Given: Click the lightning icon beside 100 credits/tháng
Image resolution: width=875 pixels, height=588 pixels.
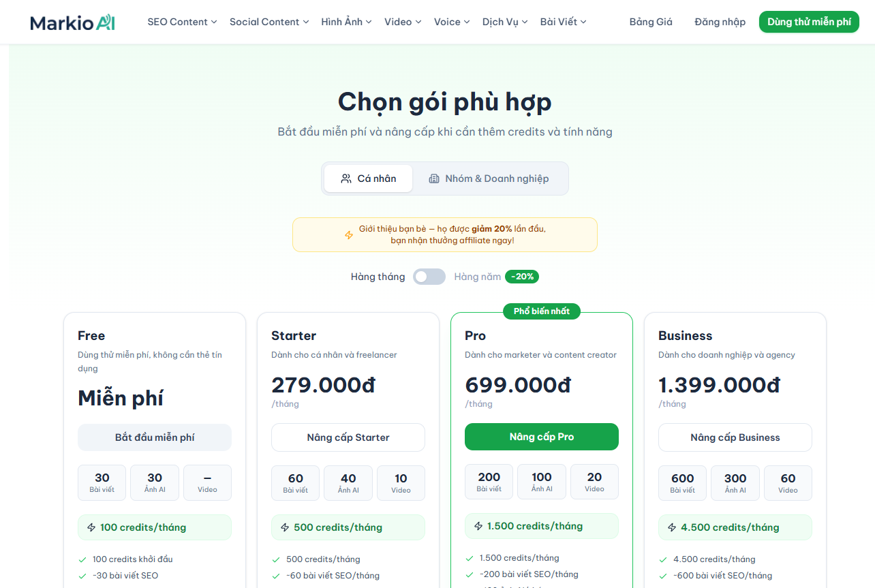Looking at the screenshot, I should (x=91, y=527).
